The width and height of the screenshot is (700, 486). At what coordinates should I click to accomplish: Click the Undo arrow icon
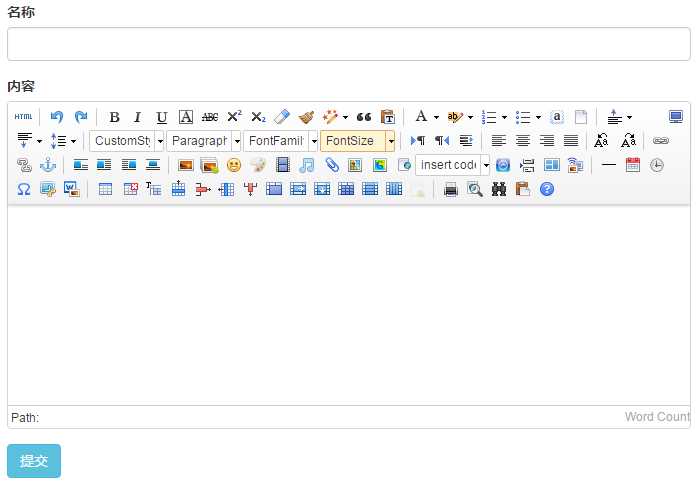click(57, 117)
